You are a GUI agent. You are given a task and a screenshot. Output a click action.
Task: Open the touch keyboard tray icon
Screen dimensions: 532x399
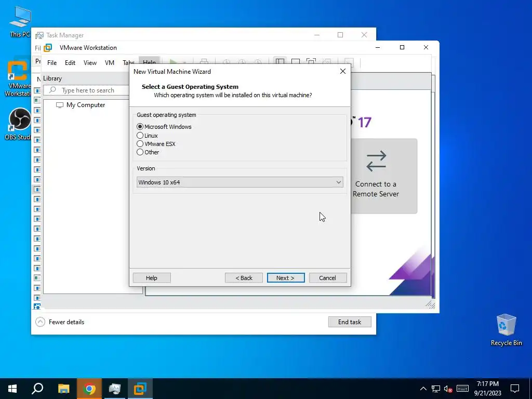[x=462, y=389]
